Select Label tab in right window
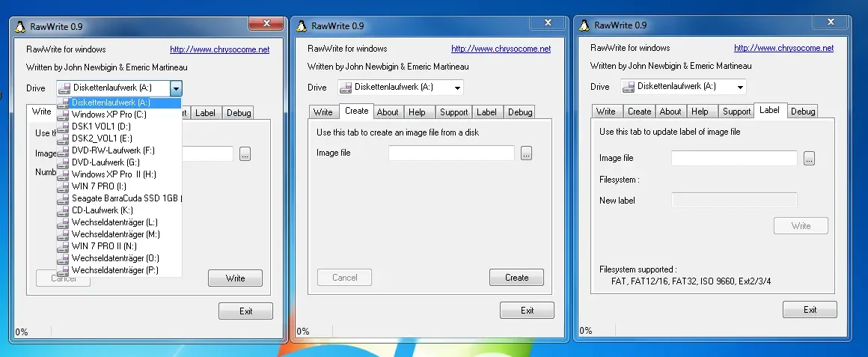This screenshot has height=357, width=868. point(769,110)
